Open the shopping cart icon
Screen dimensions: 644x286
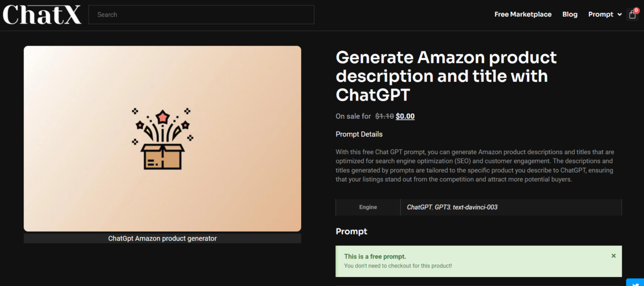(x=632, y=15)
